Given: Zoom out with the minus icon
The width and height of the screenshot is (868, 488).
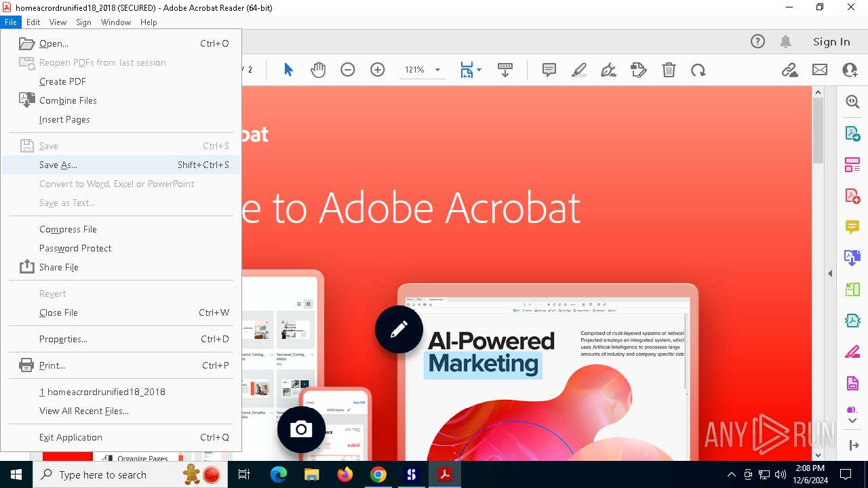Looking at the screenshot, I should click(348, 70).
